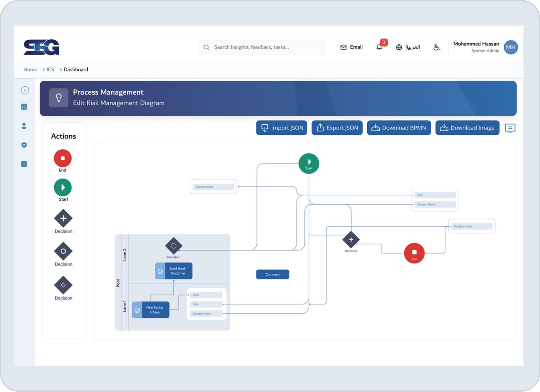Click the accessibility icon in the top bar
540x392 pixels.
[437, 47]
